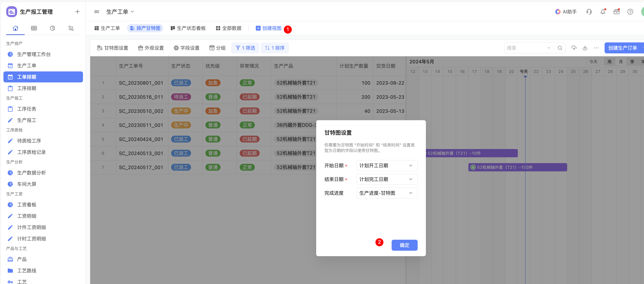Click the inbox tray icon in the header

[x=617, y=12]
